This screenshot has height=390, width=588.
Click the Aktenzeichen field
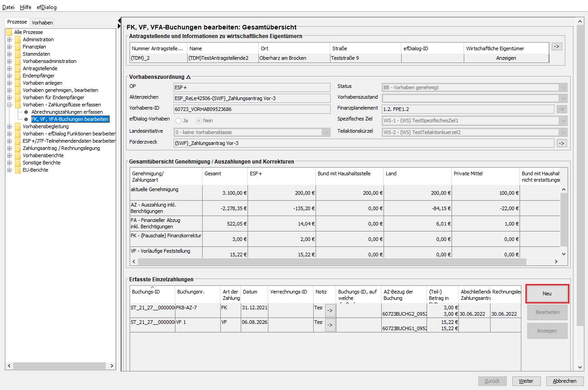252,98
